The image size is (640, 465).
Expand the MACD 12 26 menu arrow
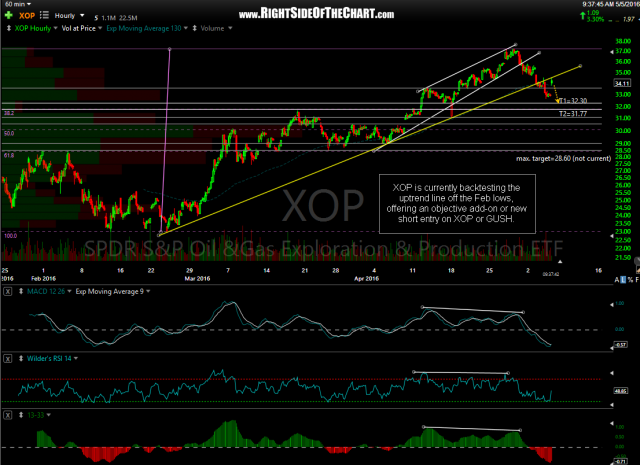tap(69, 291)
